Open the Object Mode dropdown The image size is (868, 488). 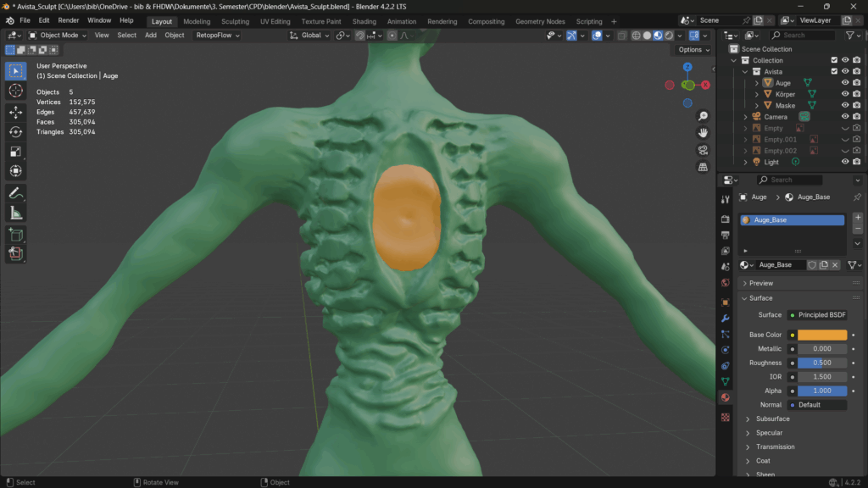pos(58,36)
